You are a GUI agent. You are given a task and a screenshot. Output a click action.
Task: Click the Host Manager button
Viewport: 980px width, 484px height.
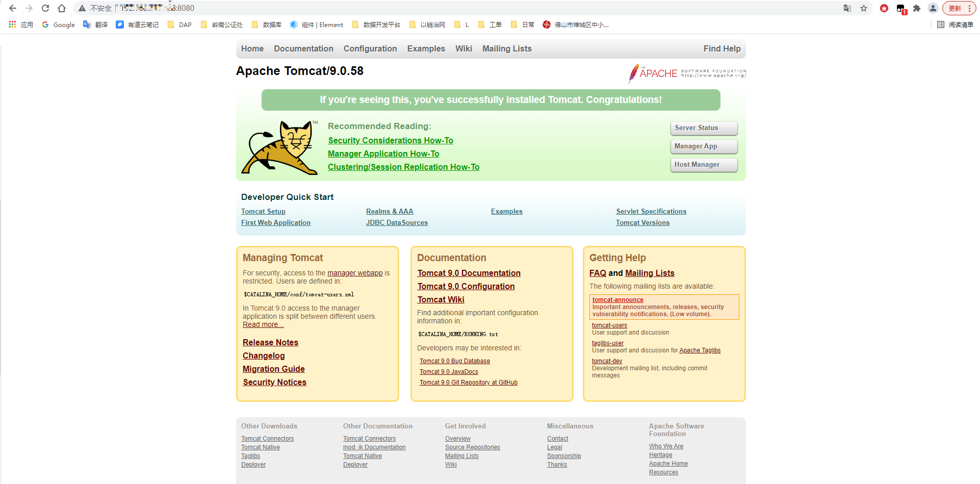point(704,165)
